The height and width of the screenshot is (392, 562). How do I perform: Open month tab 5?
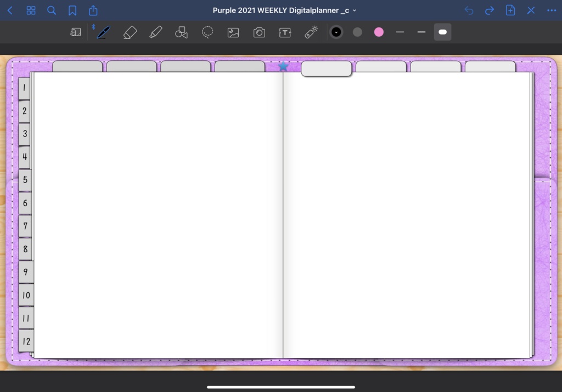coord(25,180)
